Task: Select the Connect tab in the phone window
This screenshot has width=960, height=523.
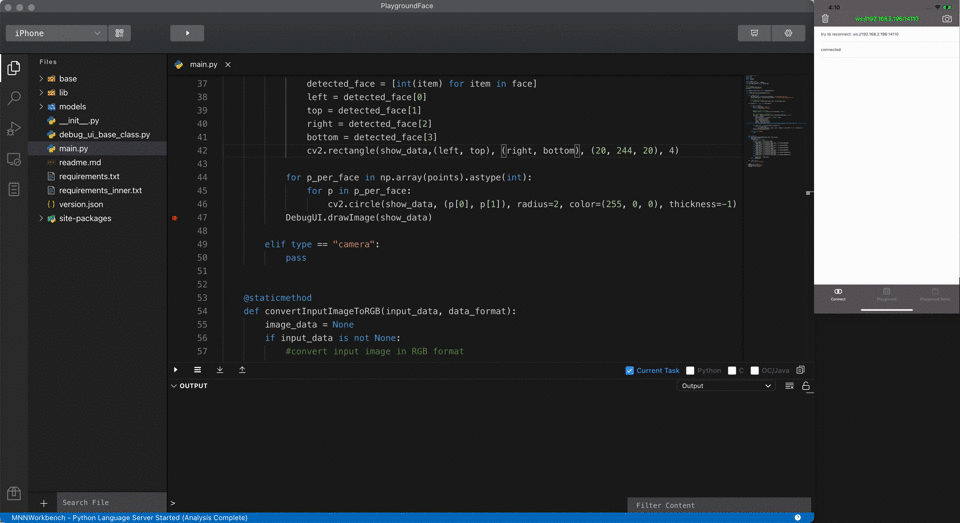Action: tap(838, 295)
